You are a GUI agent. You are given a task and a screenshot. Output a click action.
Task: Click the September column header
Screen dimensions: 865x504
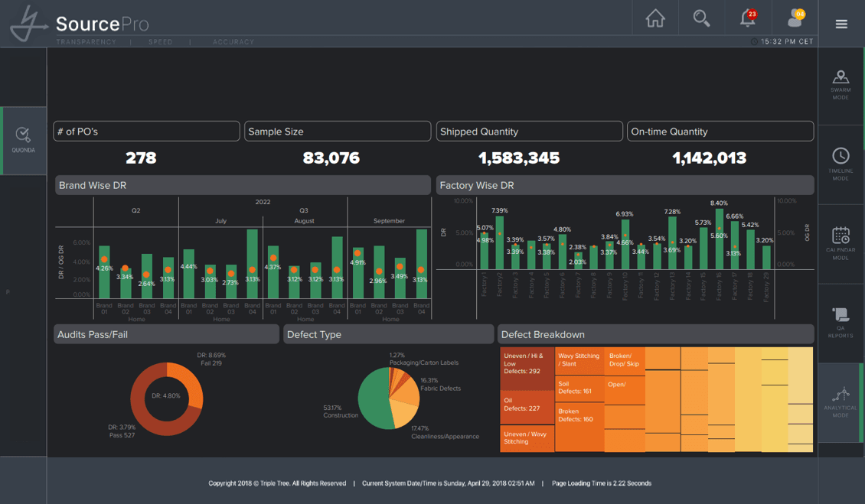tap(389, 220)
